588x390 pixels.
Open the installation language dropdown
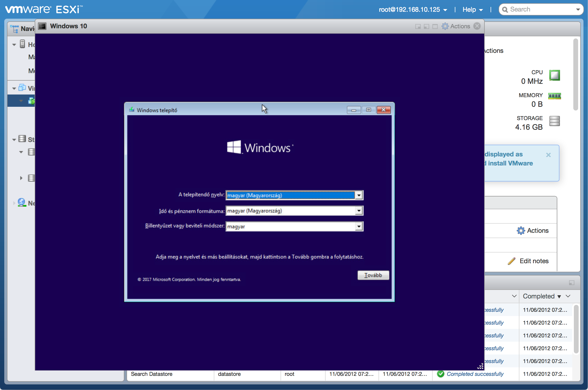(359, 195)
